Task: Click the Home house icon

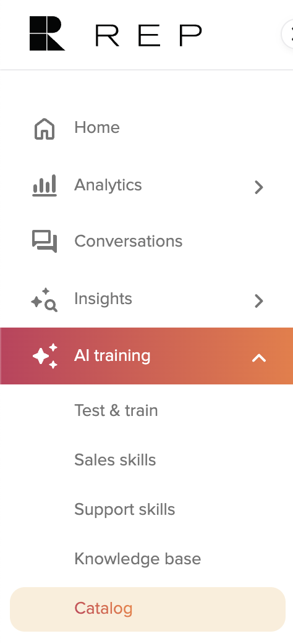Action: pyautogui.click(x=45, y=129)
